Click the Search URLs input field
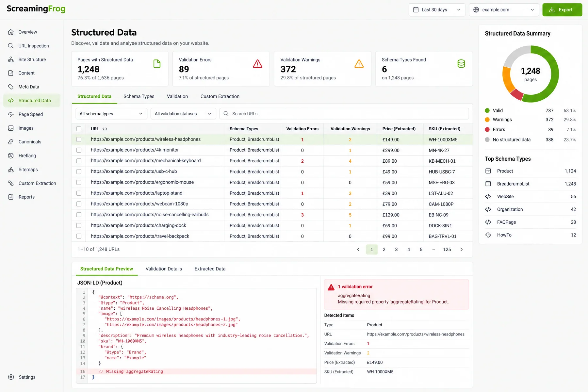Viewport: 588px width, 392px height. click(x=344, y=114)
